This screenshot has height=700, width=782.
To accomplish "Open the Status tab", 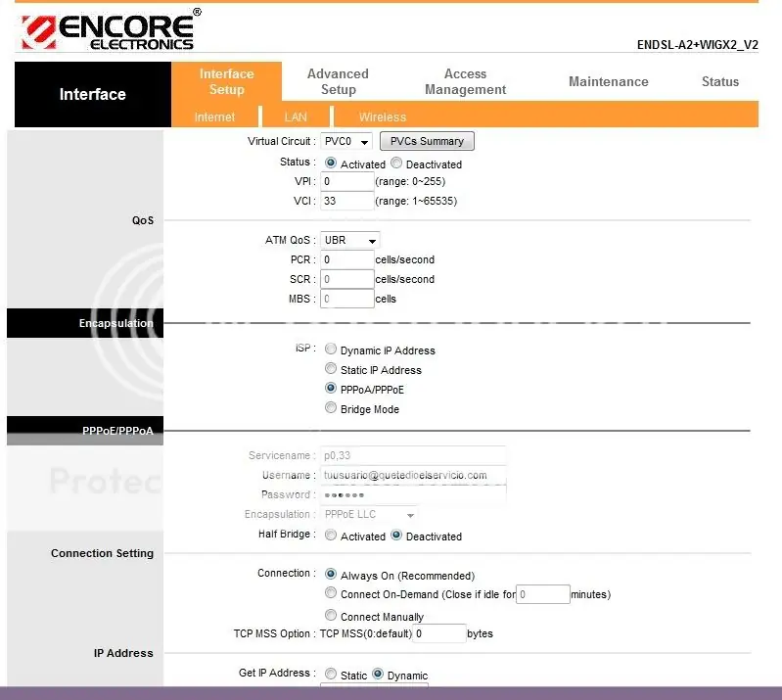I will (719, 81).
